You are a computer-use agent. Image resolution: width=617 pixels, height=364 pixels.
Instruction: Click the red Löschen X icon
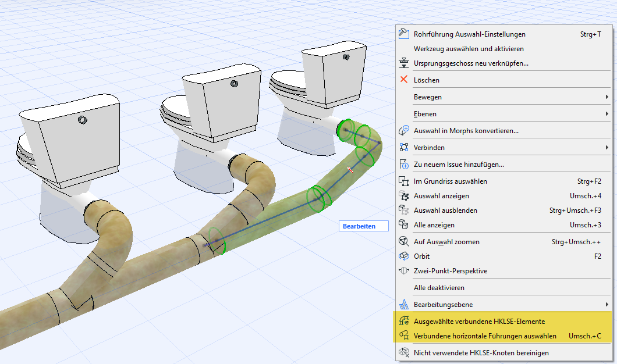coord(404,80)
